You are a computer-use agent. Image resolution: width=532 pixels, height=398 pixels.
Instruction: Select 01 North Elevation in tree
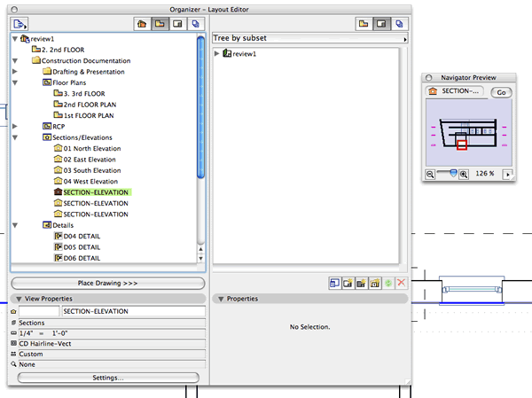(x=91, y=148)
